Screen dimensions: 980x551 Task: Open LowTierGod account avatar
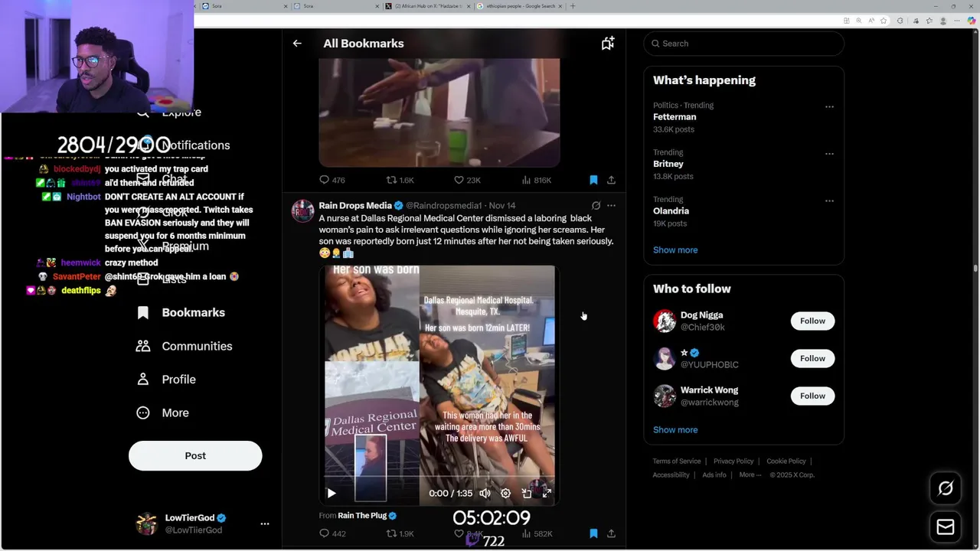coord(146,524)
